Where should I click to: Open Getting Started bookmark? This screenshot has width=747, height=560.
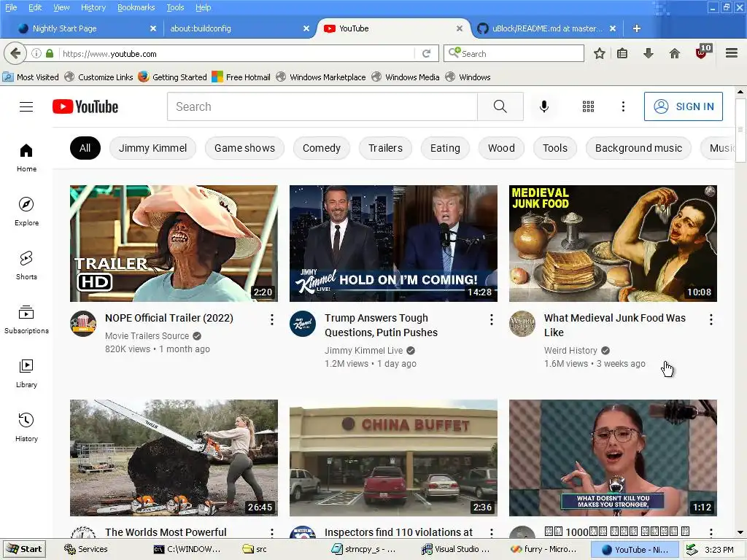tap(172, 77)
